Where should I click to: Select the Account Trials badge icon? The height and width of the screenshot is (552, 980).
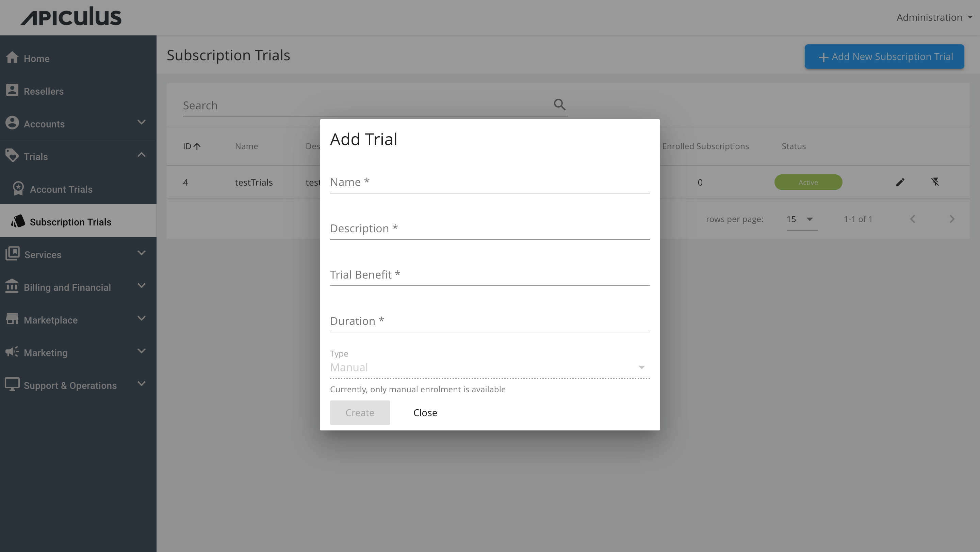pos(18,188)
